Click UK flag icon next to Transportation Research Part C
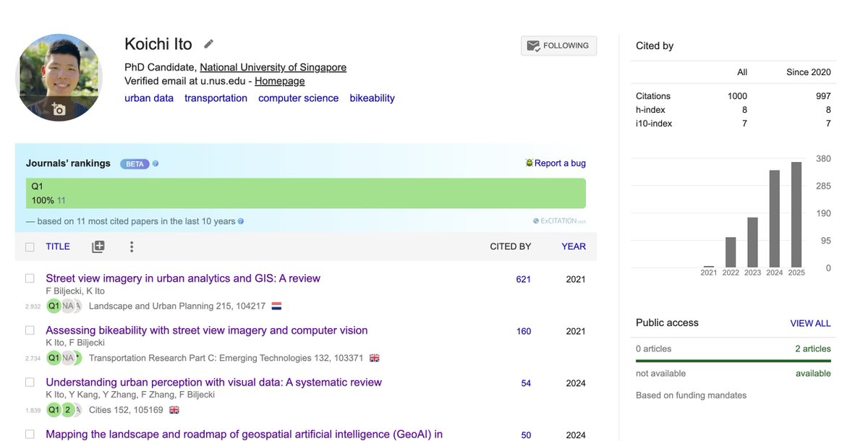The image size is (868, 441). 374,358
